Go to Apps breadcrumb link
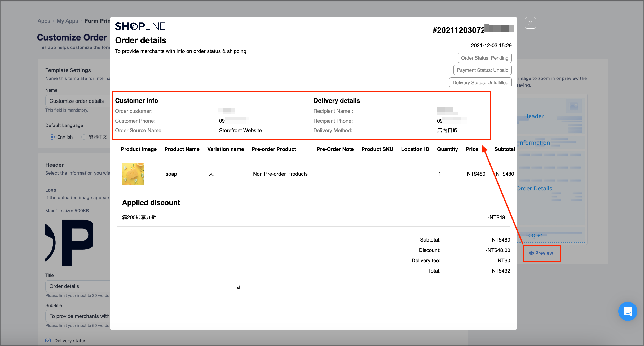The image size is (644, 346). (44, 21)
